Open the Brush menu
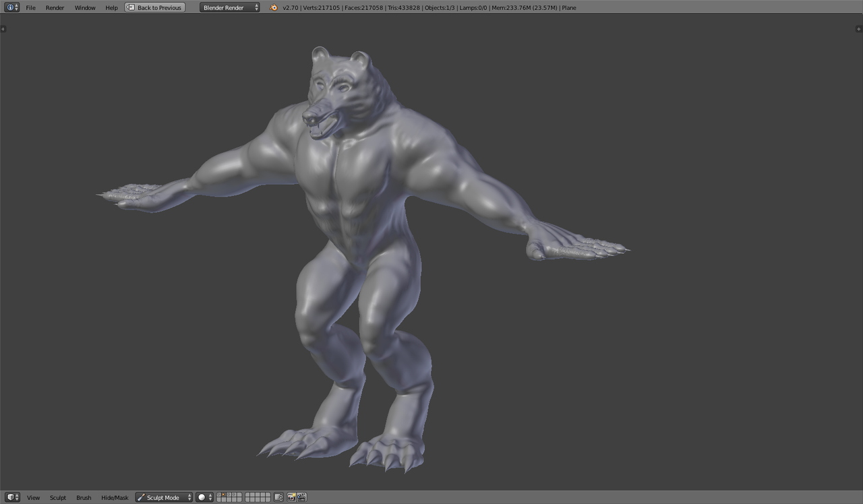 pos(84,497)
